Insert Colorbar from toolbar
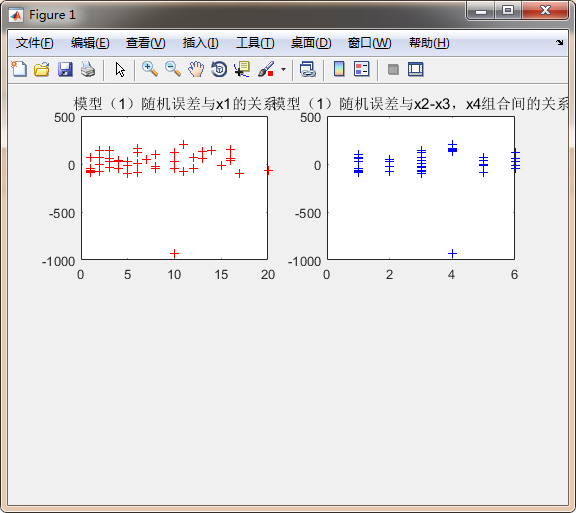 point(339,69)
